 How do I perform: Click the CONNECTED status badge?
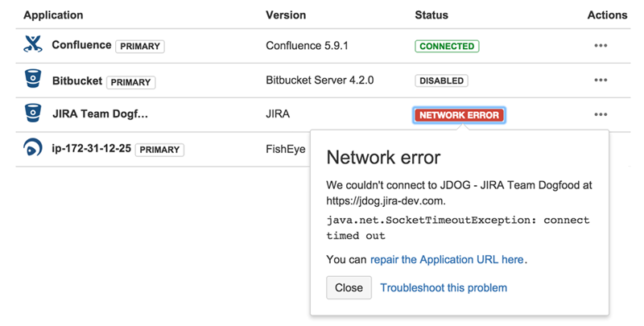(x=447, y=46)
